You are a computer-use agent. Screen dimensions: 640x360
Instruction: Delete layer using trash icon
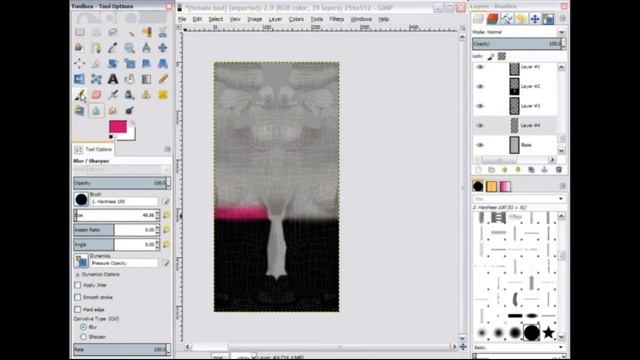point(559,169)
